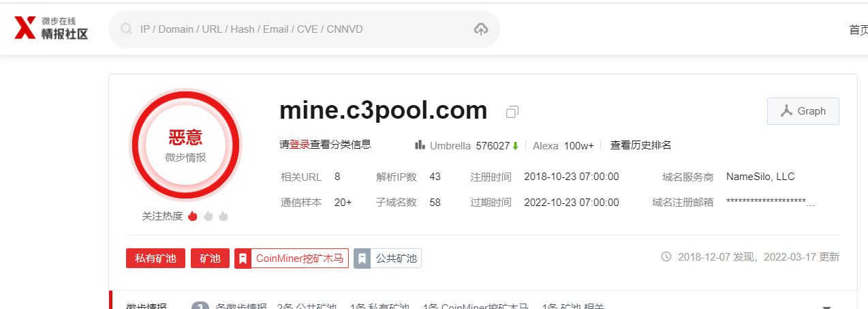Click the 登录 login link
868x309 pixels.
pyautogui.click(x=300, y=144)
